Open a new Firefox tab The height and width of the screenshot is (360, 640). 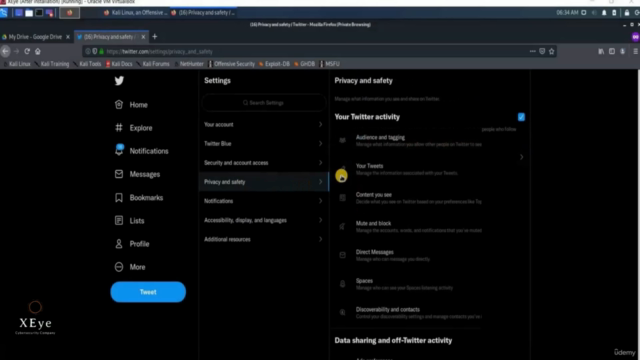click(x=155, y=37)
